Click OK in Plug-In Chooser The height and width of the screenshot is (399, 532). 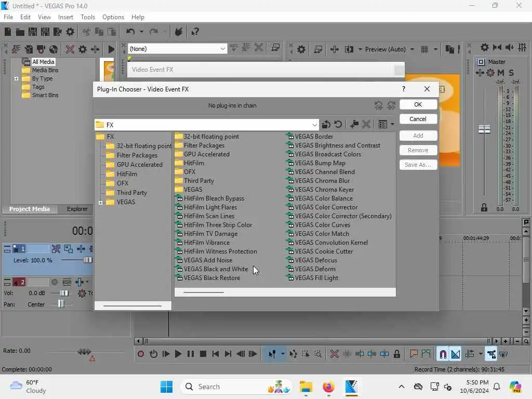[x=418, y=104]
